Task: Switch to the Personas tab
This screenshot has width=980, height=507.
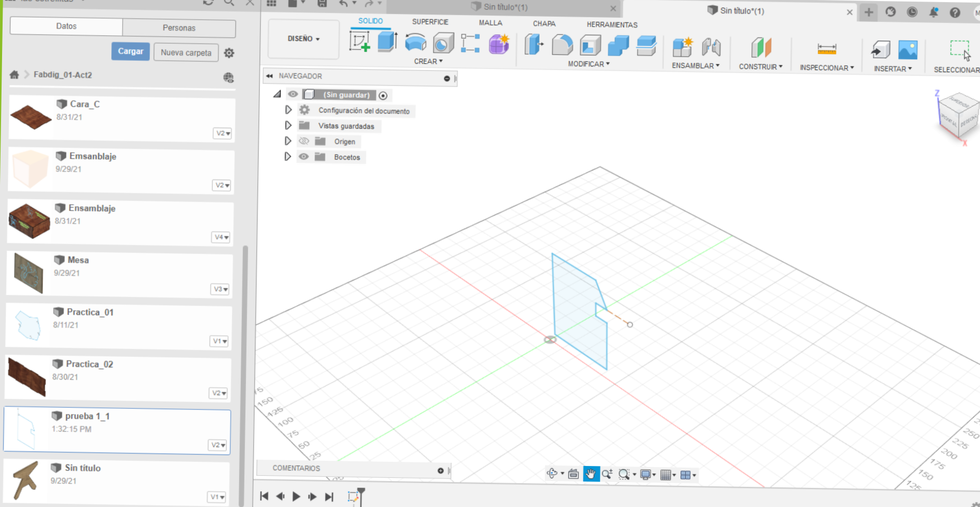Action: tap(179, 28)
